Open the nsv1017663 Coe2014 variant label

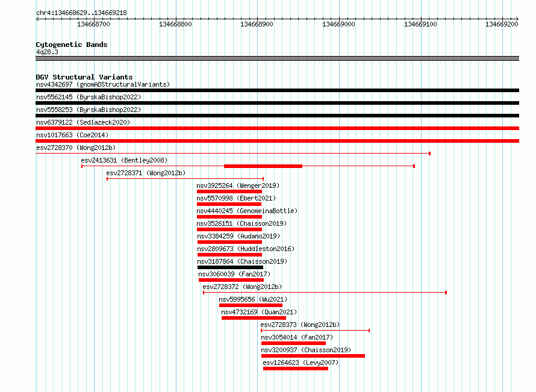click(x=72, y=135)
